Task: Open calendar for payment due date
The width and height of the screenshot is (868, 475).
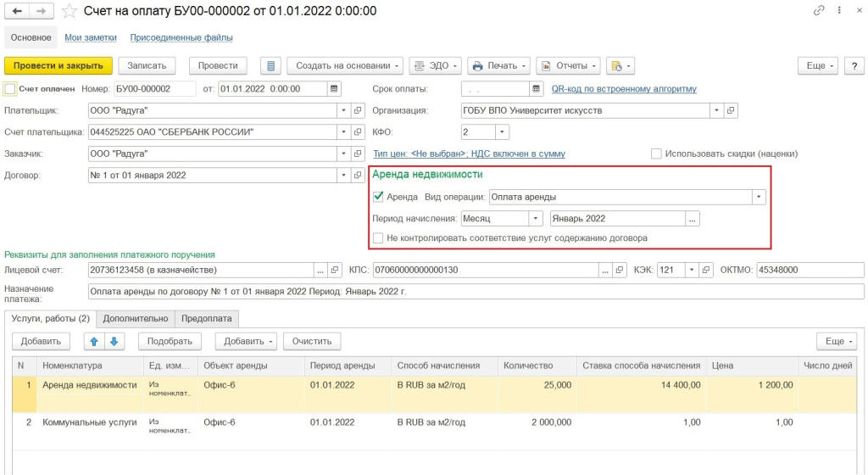Action: [x=536, y=88]
